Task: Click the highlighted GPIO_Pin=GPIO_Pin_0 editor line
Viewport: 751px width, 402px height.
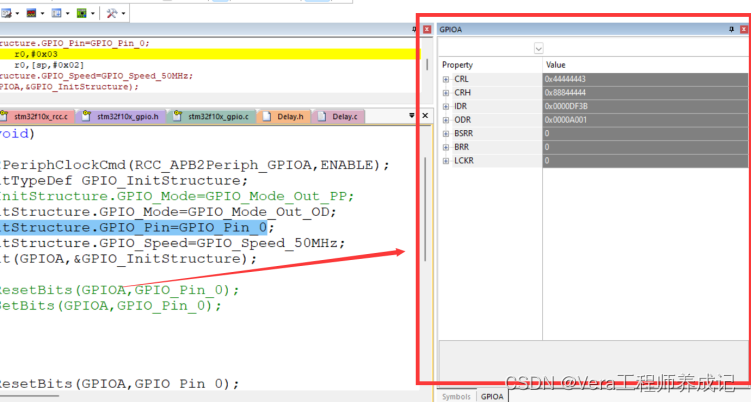Action: pos(137,227)
